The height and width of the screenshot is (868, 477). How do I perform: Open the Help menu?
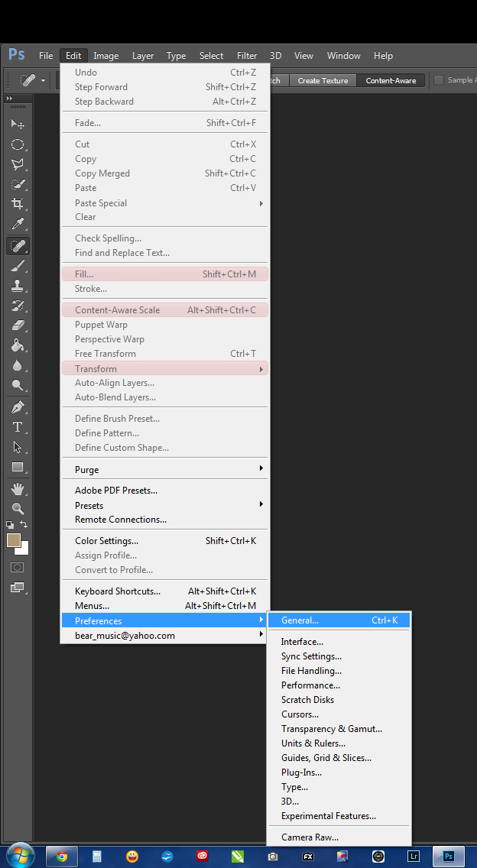(x=384, y=55)
